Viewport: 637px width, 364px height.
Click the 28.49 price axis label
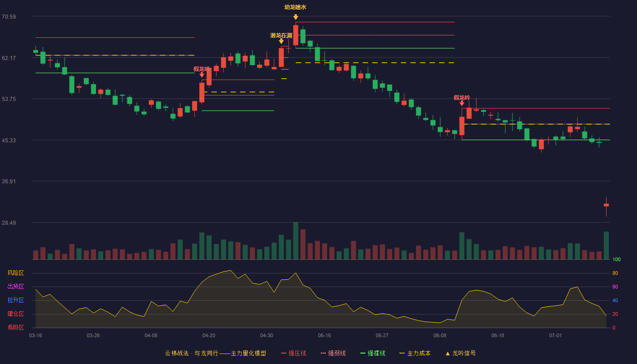click(x=9, y=223)
